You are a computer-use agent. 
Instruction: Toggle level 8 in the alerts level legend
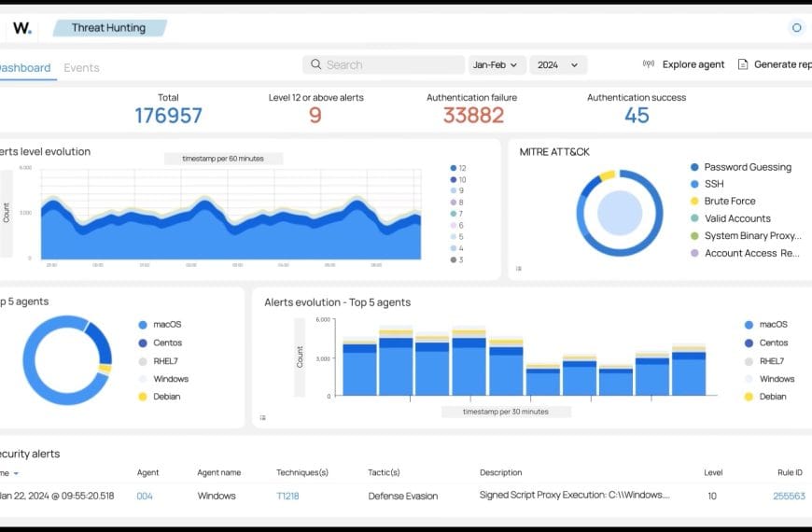(x=457, y=202)
